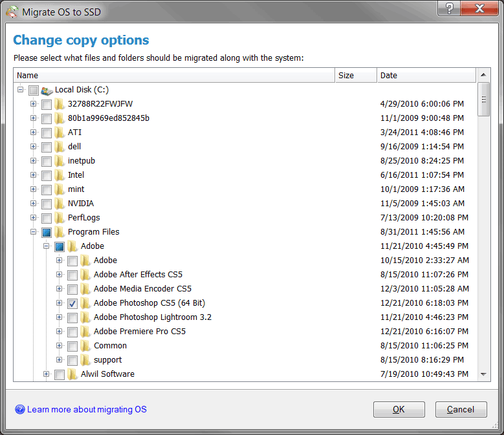This screenshot has width=504, height=435.
Task: Expand the dell folder node
Action: coord(33,146)
